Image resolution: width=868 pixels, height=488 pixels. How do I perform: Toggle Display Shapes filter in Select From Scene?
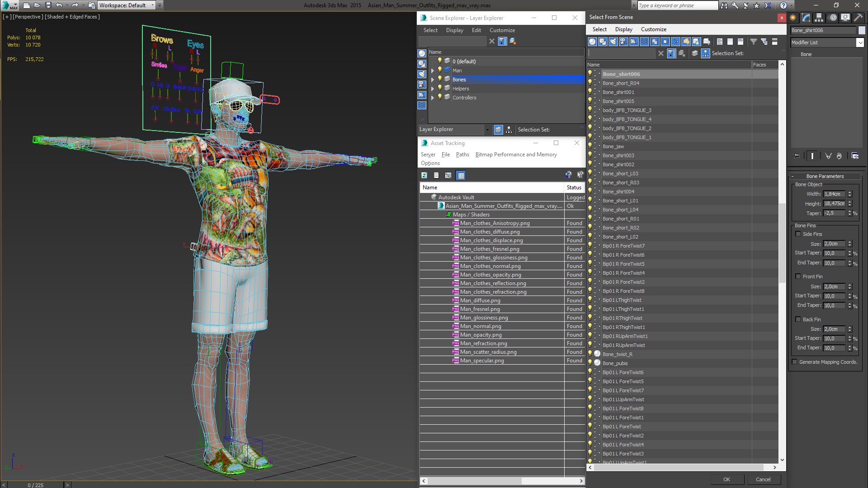click(603, 42)
